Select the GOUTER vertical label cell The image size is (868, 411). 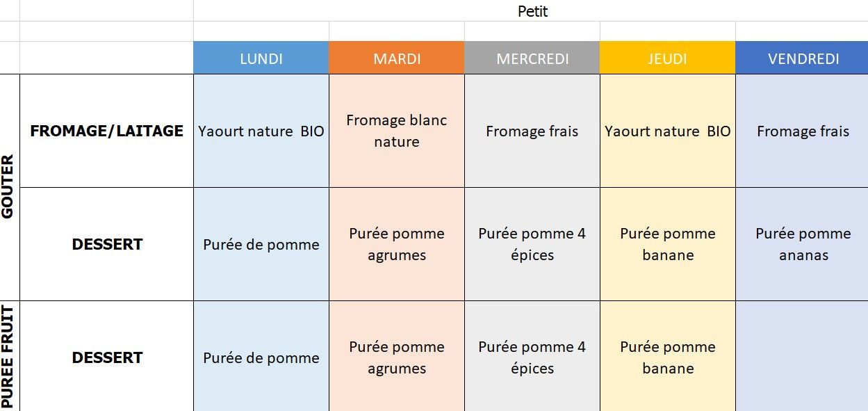coord(10,187)
